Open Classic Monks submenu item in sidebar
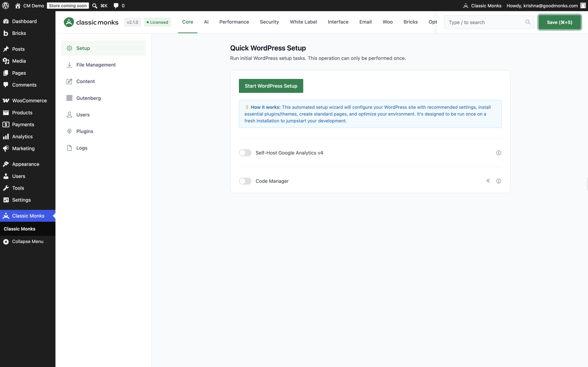Screen dimensions: 588x367 20,229
